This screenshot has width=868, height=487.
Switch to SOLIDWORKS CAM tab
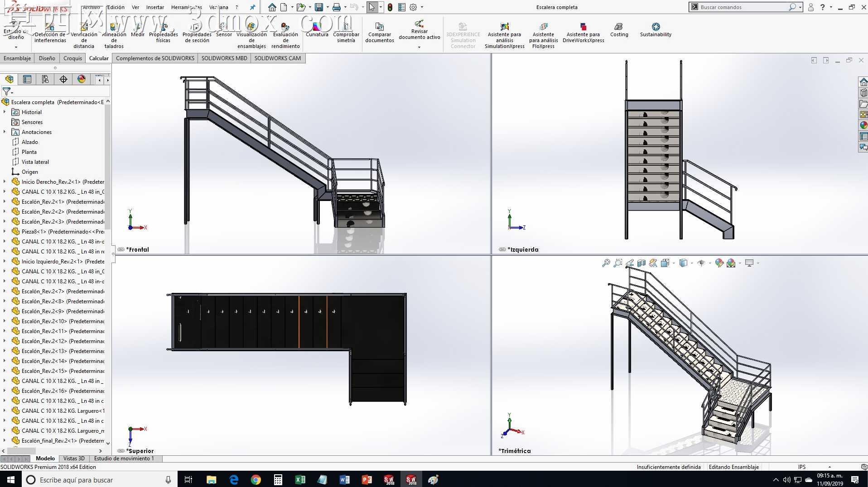coord(277,58)
